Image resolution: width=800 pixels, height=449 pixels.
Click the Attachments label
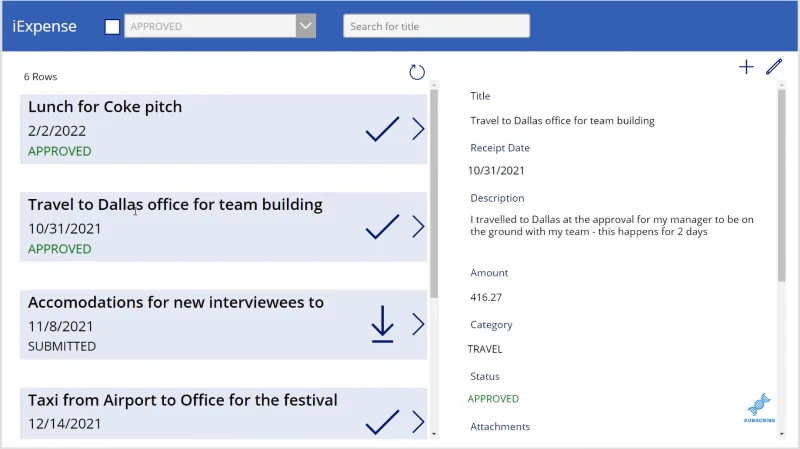(500, 427)
